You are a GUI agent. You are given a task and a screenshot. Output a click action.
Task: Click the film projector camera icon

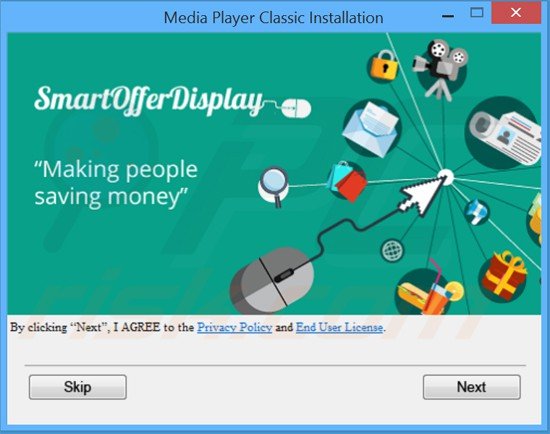coord(441,68)
